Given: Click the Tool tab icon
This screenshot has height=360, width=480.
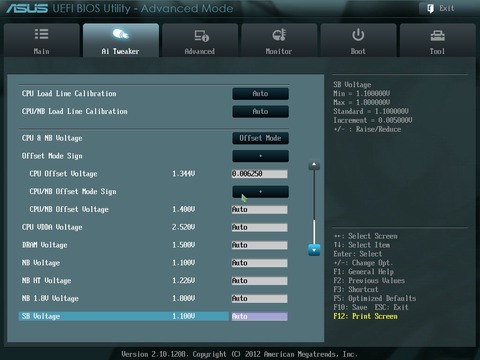Looking at the screenshot, I should [437, 35].
